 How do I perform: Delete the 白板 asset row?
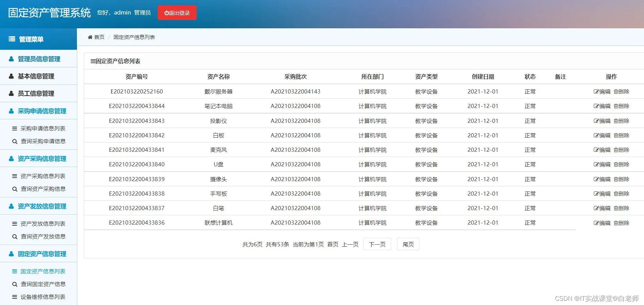pyautogui.click(x=622, y=135)
